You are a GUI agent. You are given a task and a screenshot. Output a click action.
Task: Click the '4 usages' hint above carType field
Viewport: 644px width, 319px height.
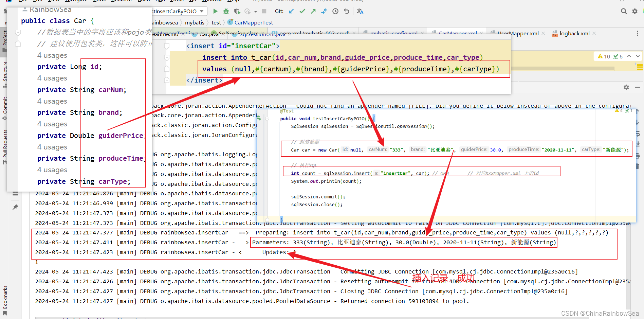(x=52, y=170)
